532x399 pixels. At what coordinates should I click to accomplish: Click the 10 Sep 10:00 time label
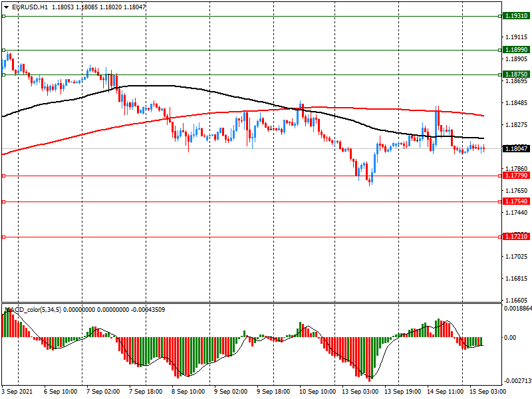coord(317,392)
